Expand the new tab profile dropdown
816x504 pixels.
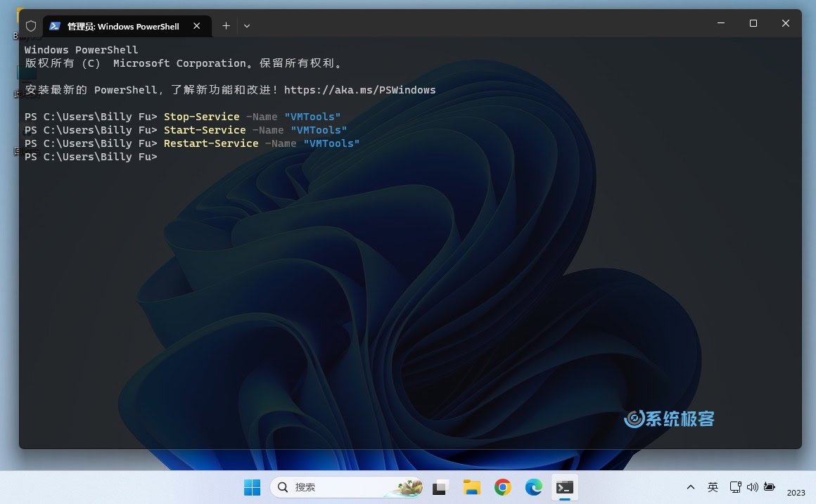(247, 26)
